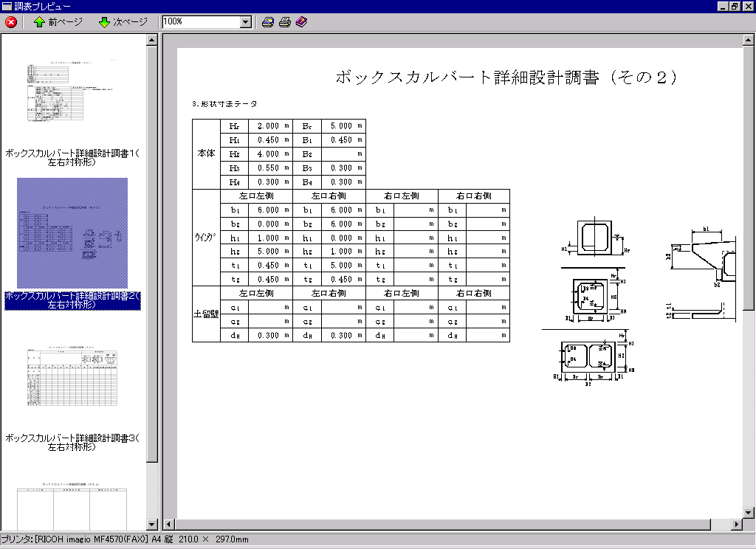The image size is (756, 549).
Task: Click the ウィング section header 左口右側
Action: (329, 196)
